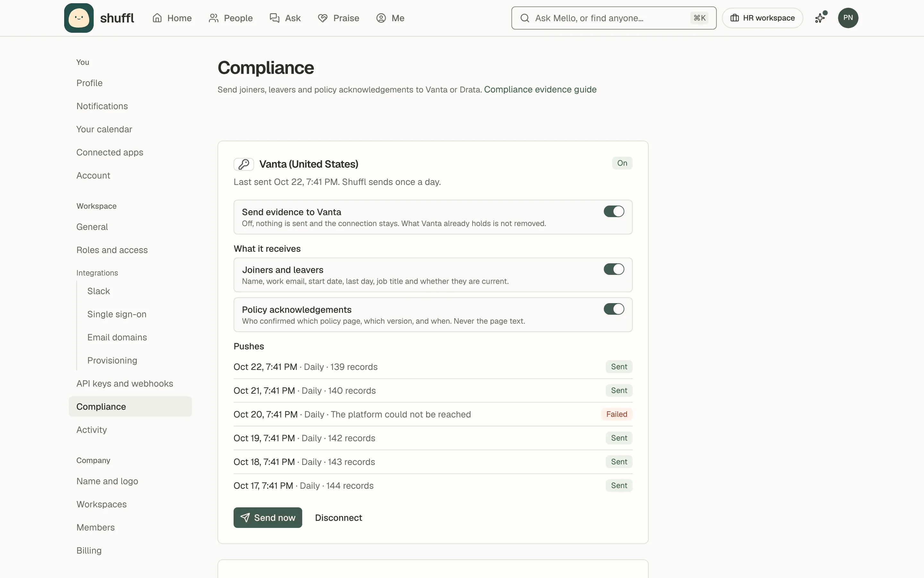Open the People nav item

tap(231, 18)
